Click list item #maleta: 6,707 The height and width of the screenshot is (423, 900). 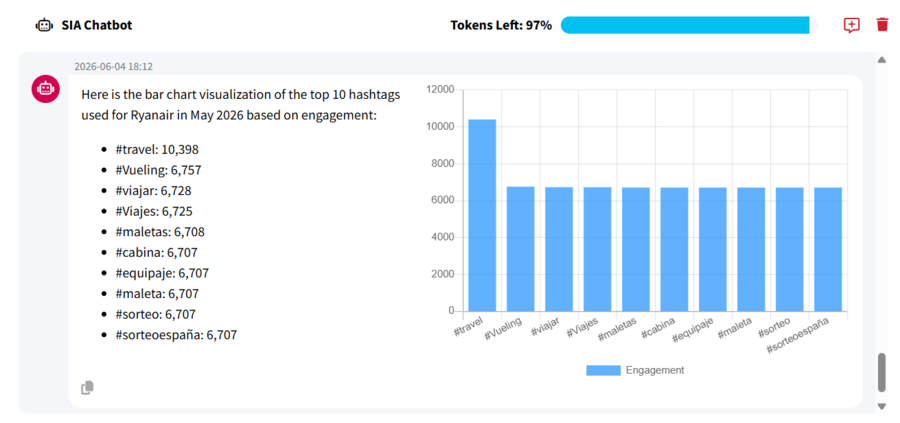[x=157, y=294]
